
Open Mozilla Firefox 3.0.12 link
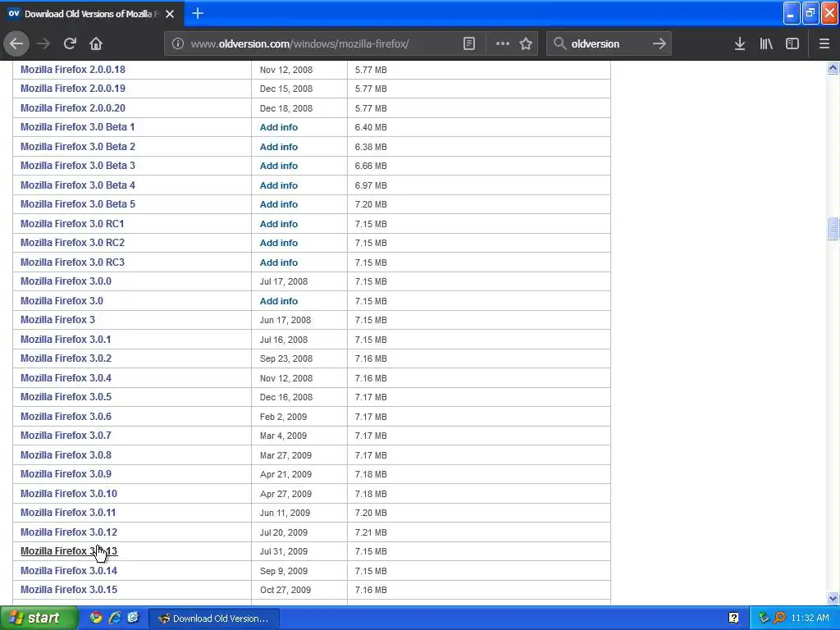[x=69, y=532]
